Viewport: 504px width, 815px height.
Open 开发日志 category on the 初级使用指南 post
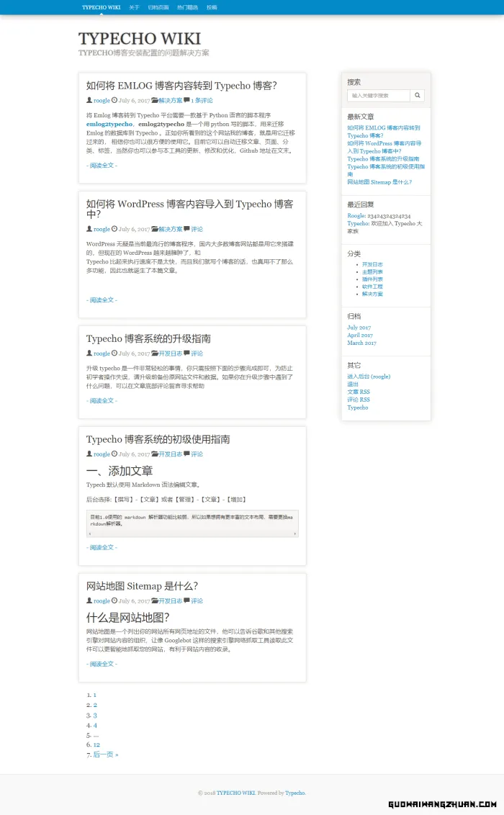click(x=171, y=454)
